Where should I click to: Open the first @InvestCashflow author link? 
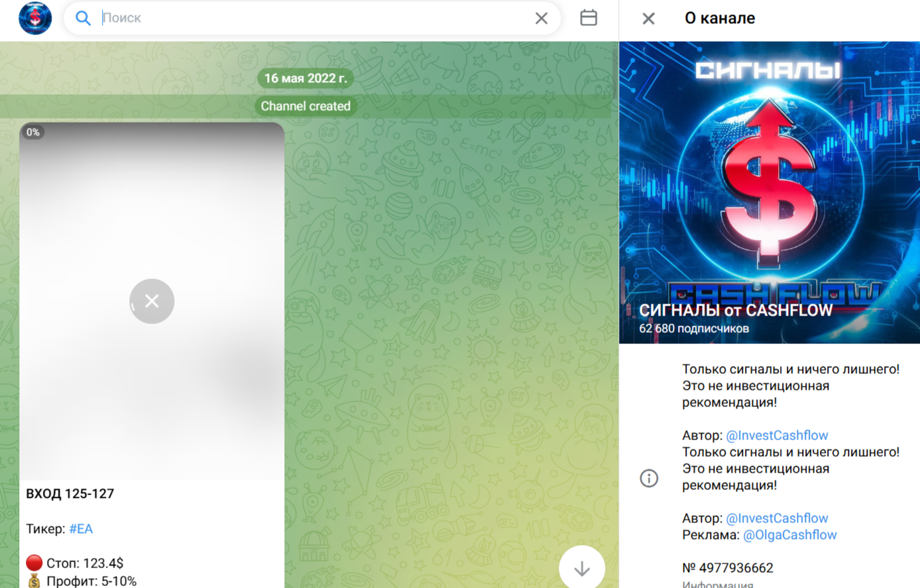(777, 436)
